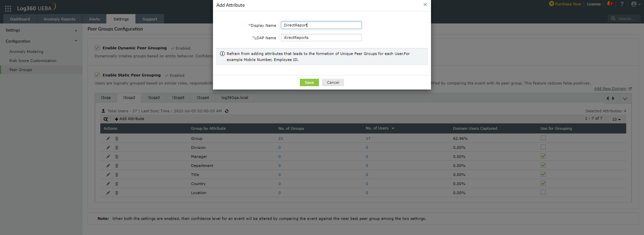
Task: Open the user account dropdown
Action: pos(636,4)
